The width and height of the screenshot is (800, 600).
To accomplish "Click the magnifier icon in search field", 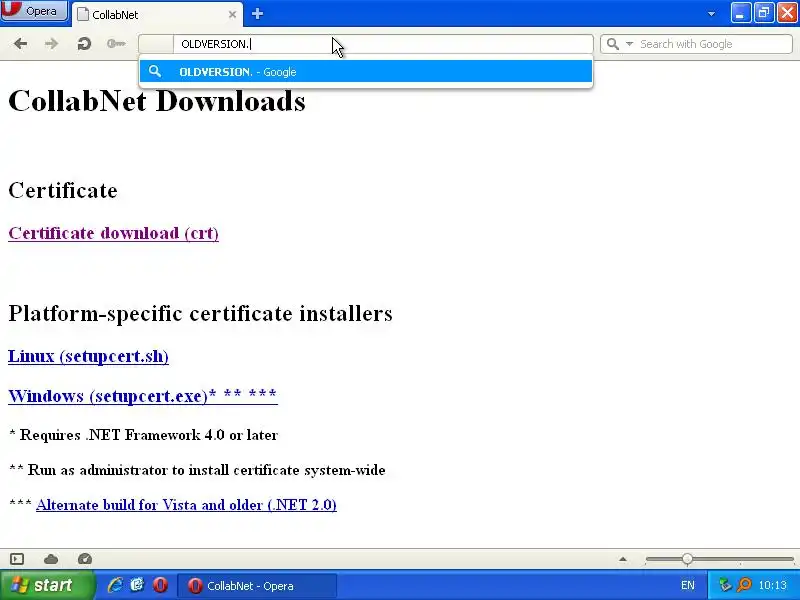I will [x=613, y=44].
